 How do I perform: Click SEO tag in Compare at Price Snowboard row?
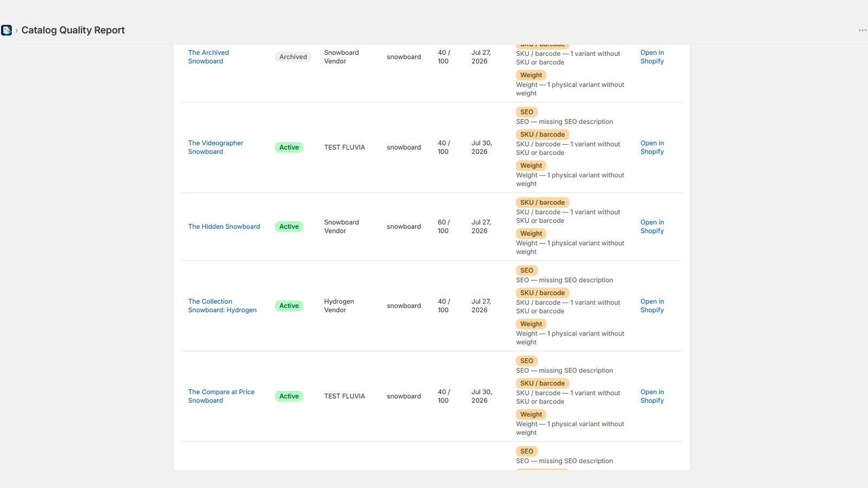coord(527,361)
